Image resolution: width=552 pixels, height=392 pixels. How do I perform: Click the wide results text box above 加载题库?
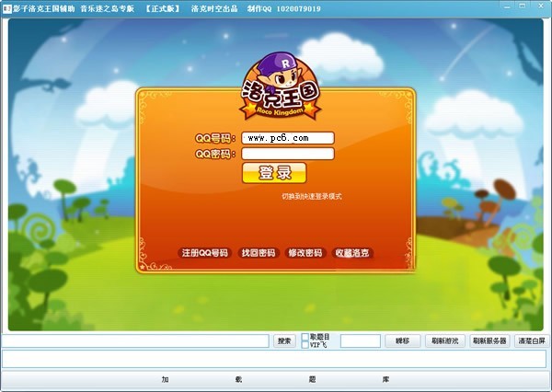coord(274,359)
